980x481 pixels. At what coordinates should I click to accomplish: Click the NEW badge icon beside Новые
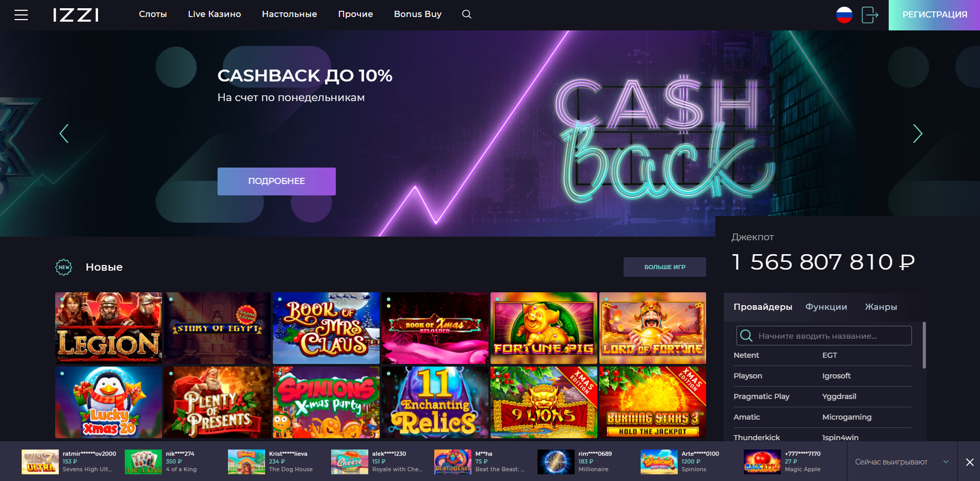click(x=64, y=267)
